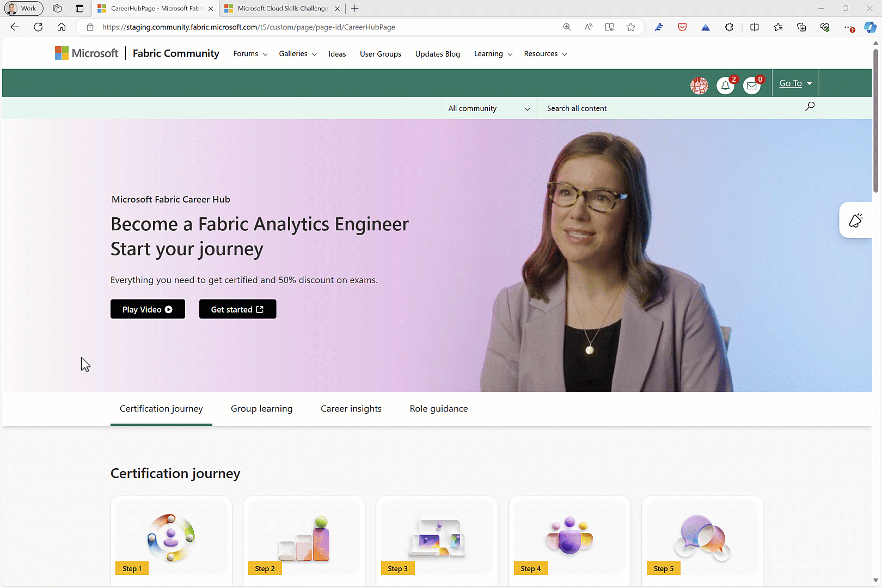Viewport: 882px width, 588px height.
Task: Click the page vertical scrollbar thumb
Action: (876, 121)
